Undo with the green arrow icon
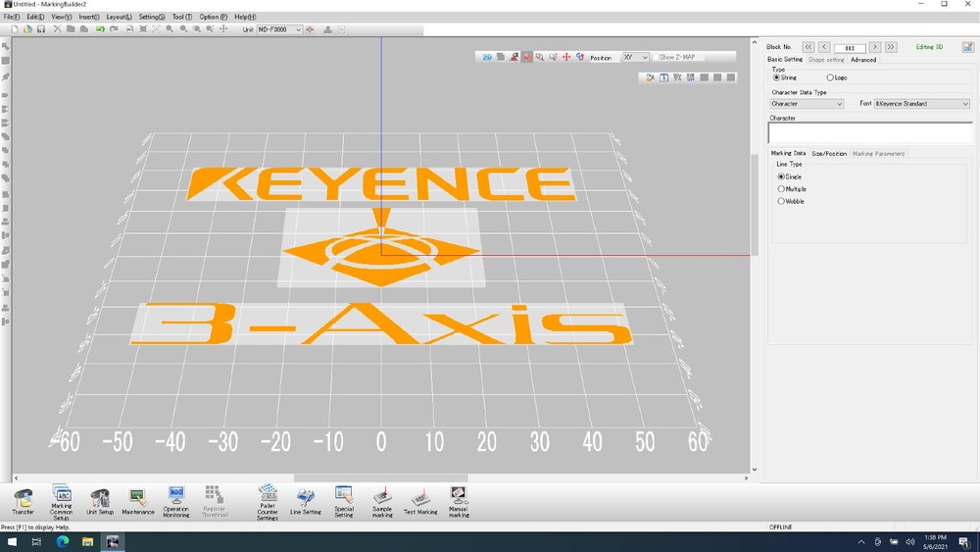This screenshot has height=552, width=980. (x=100, y=29)
